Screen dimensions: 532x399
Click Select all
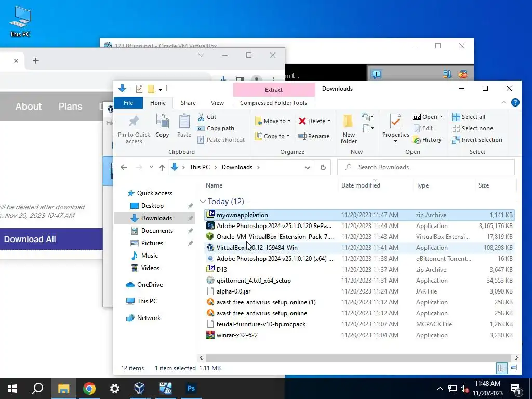pyautogui.click(x=469, y=117)
